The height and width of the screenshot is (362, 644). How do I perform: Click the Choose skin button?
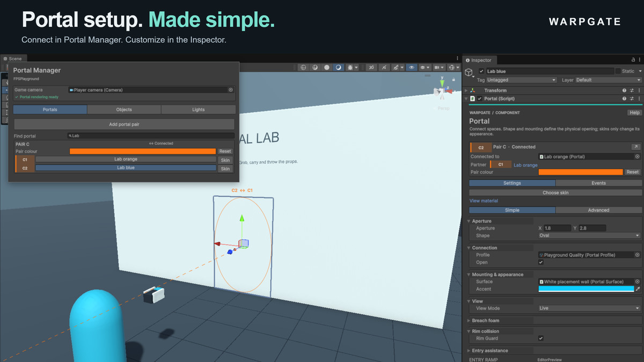coord(555,193)
